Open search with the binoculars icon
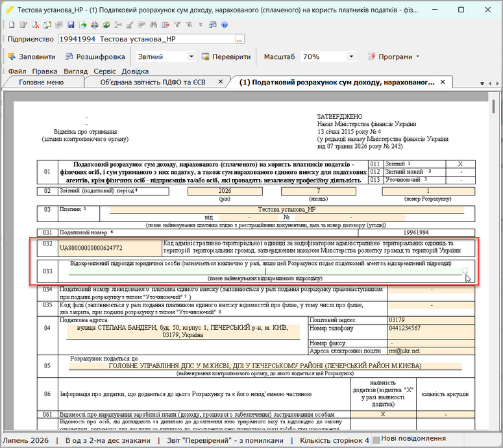The width and height of the screenshot is (503, 448). (x=153, y=25)
